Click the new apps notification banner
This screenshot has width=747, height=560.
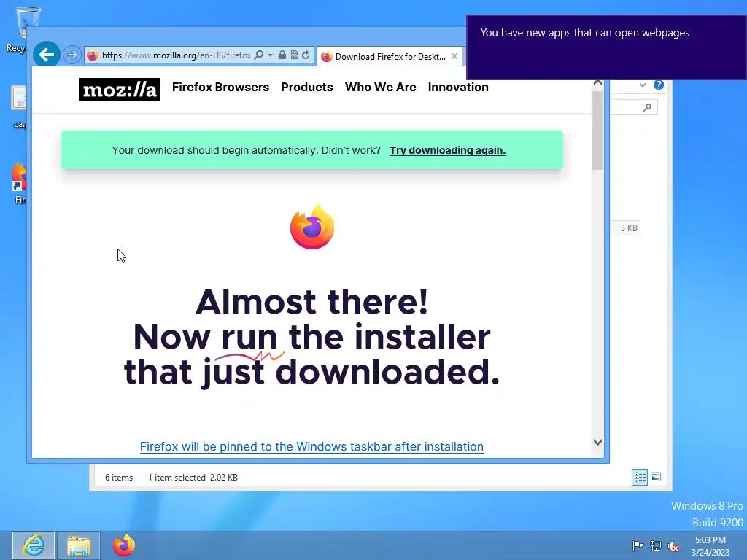pyautogui.click(x=606, y=47)
